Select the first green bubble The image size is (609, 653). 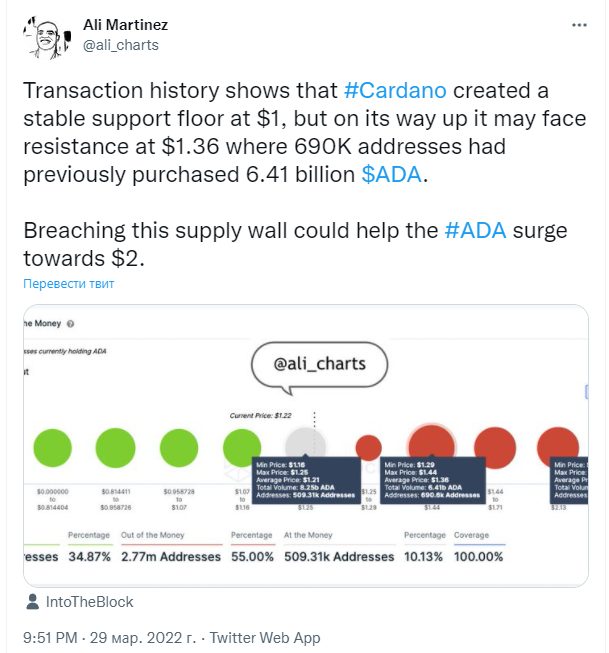52,448
